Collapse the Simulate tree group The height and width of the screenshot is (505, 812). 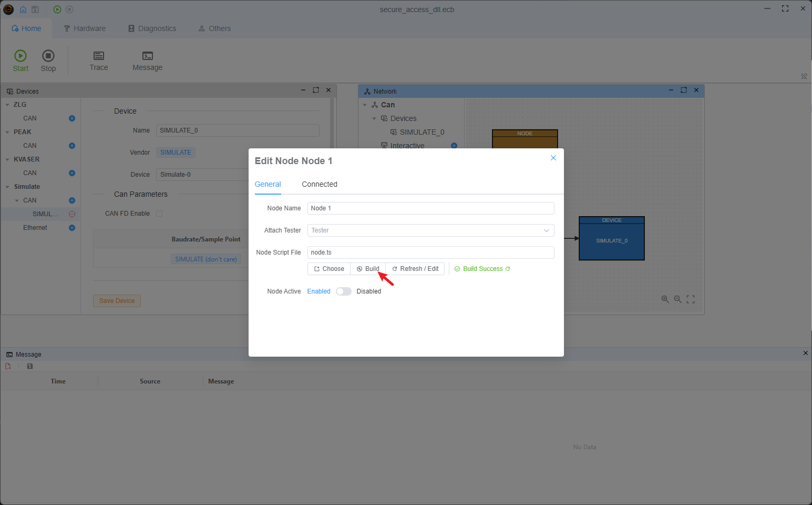click(x=7, y=187)
